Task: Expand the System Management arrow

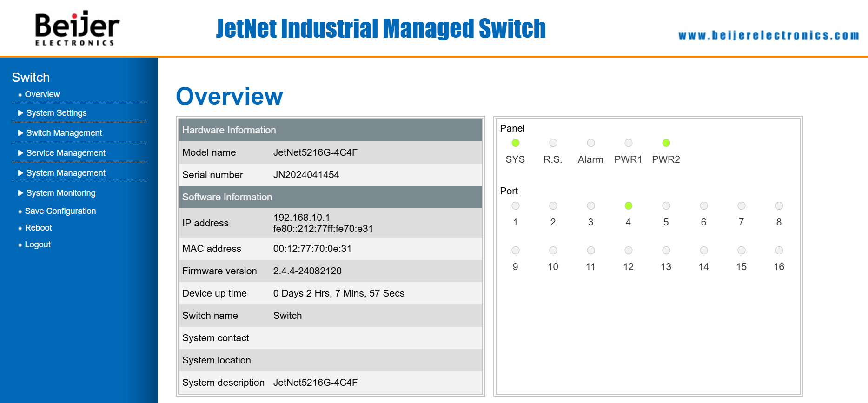Action: pyautogui.click(x=20, y=173)
